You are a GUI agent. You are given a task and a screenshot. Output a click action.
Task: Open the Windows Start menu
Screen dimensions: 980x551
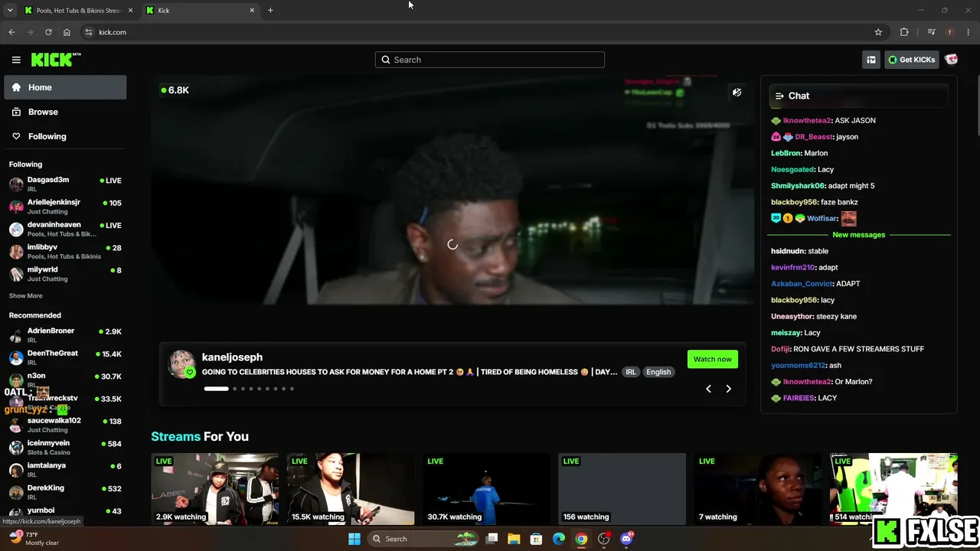point(354,539)
